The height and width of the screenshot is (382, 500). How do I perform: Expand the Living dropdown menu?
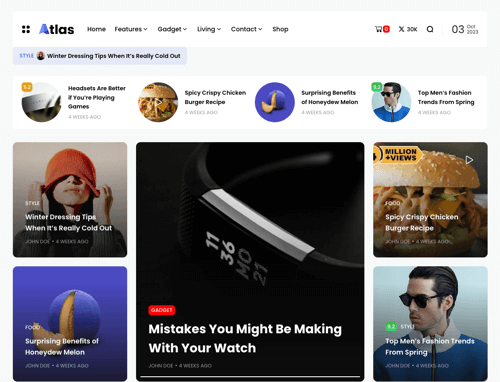[x=209, y=29]
